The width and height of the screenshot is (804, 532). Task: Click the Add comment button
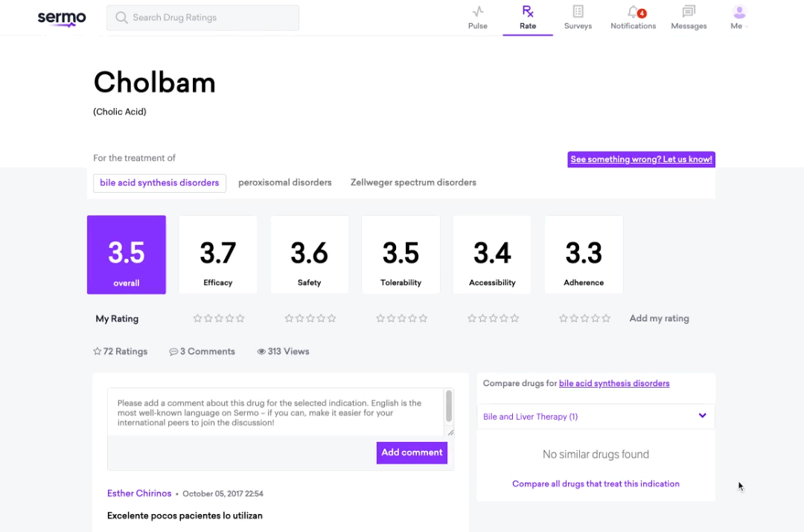(412, 452)
